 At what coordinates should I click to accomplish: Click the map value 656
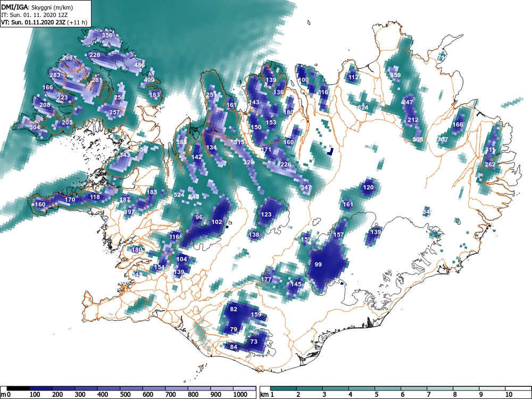pos(142,149)
